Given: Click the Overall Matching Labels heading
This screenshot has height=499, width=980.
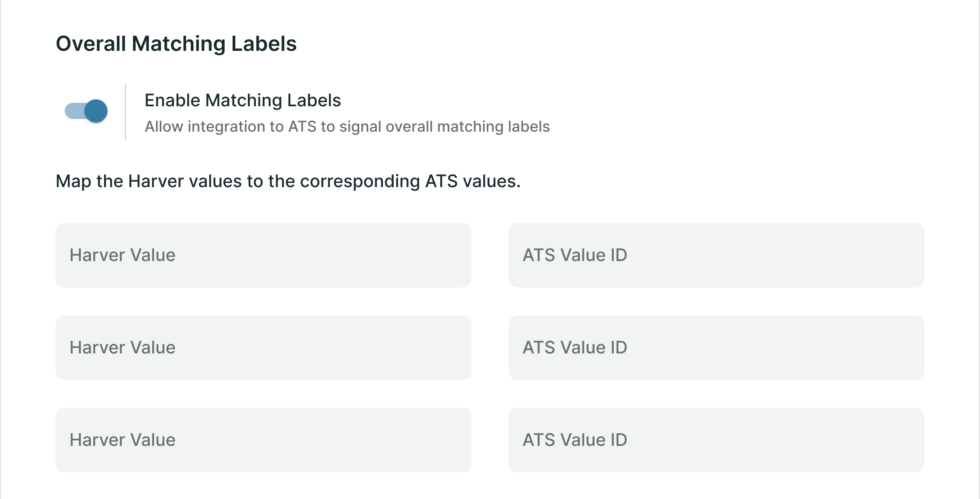Looking at the screenshot, I should [176, 44].
